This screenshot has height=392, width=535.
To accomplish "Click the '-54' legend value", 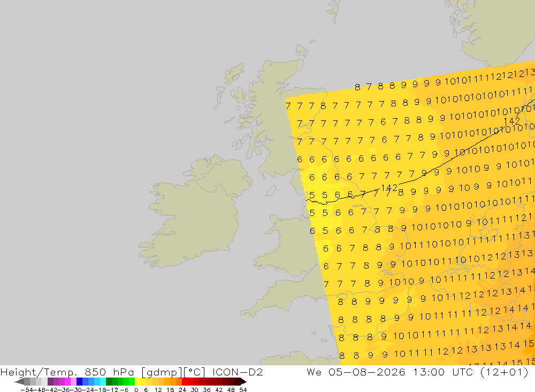I will pyautogui.click(x=27, y=390).
